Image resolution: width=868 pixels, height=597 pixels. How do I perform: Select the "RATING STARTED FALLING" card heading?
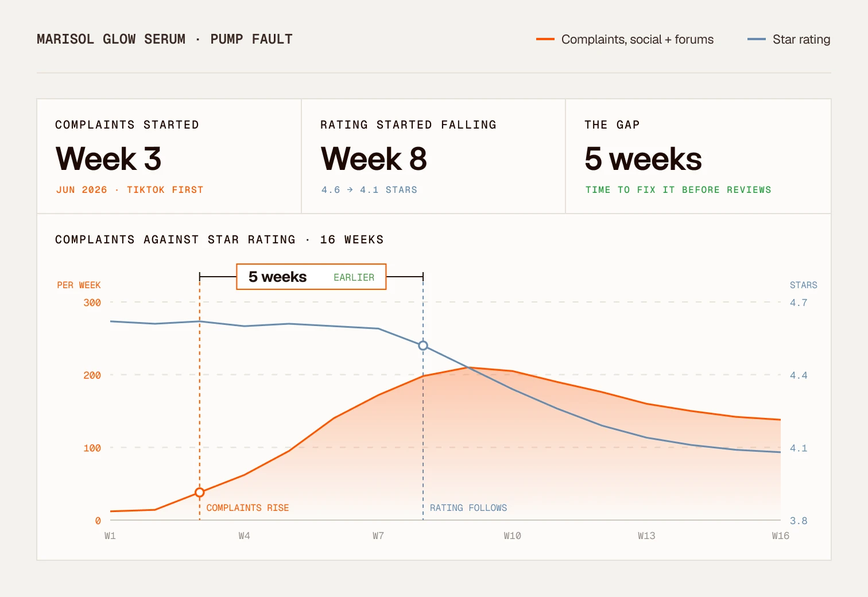[408, 125]
